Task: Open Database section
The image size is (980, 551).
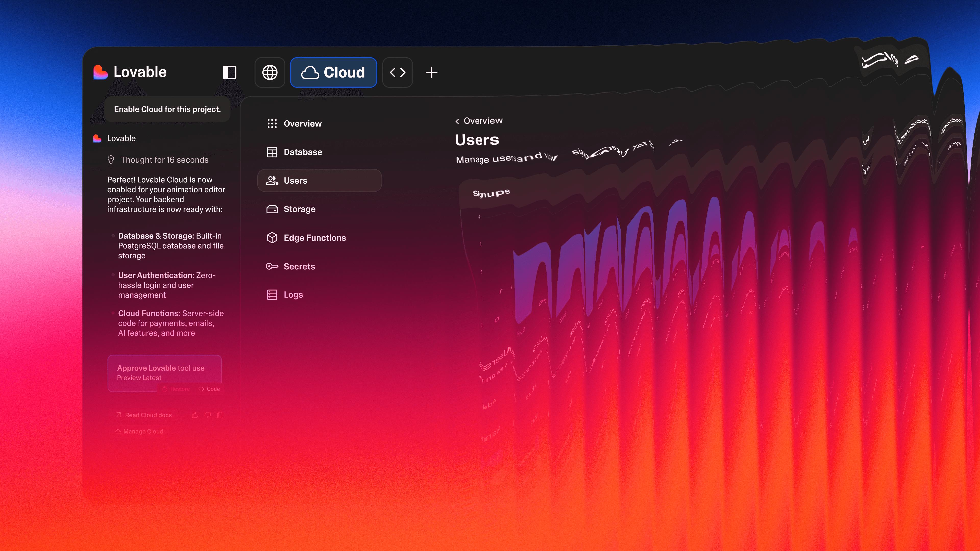Action: coord(302,152)
